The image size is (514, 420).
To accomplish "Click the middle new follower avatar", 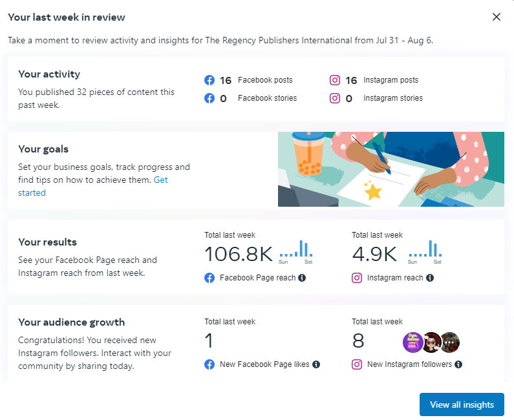I will (x=431, y=342).
